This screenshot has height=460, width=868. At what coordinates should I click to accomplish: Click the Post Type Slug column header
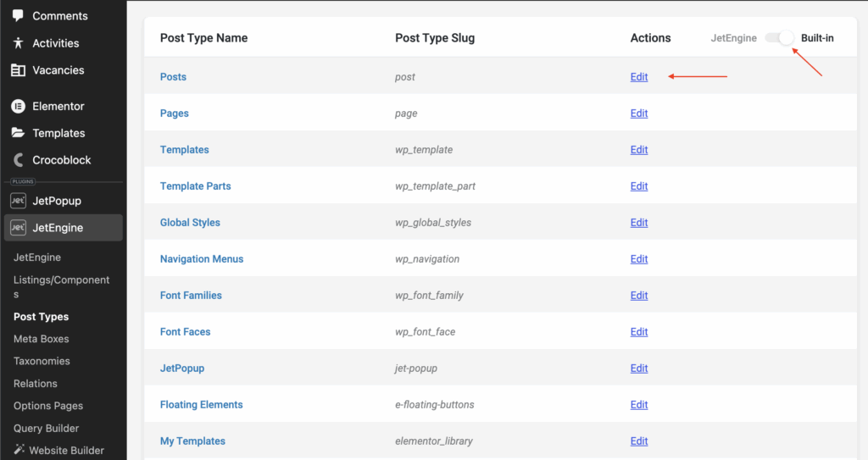click(x=435, y=38)
